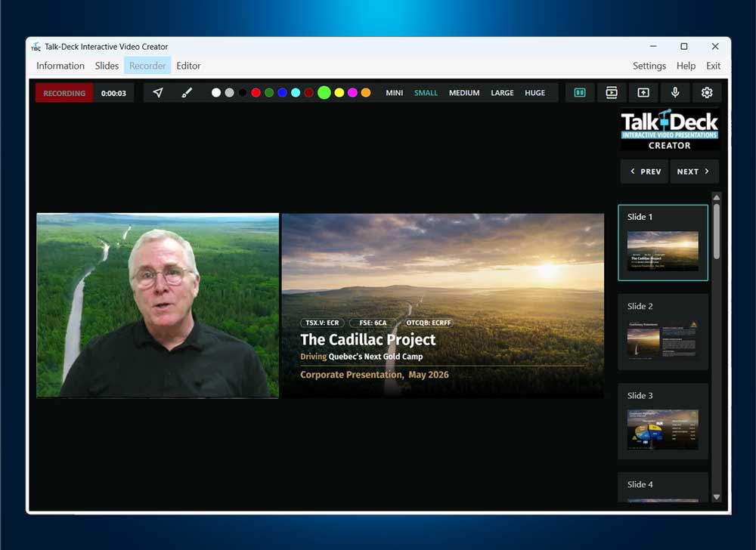Pick the blue color swatch
Screen dimensions: 756x550
tap(283, 92)
